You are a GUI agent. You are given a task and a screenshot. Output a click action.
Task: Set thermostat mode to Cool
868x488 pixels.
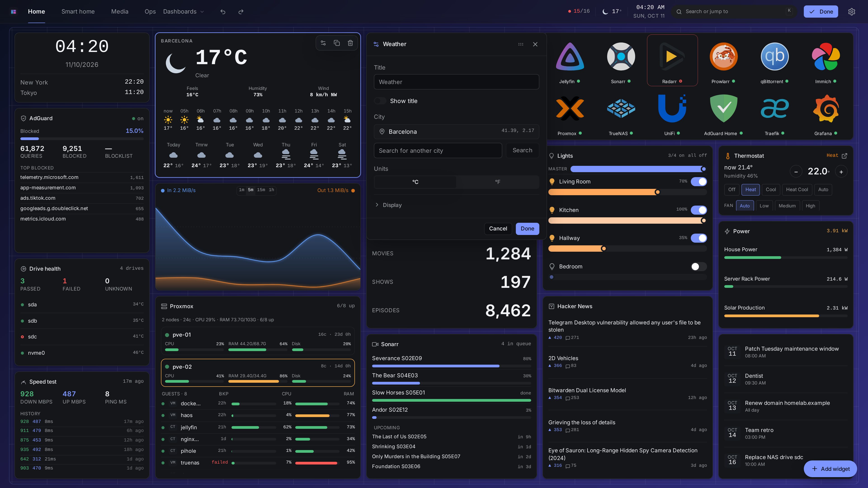[771, 190]
